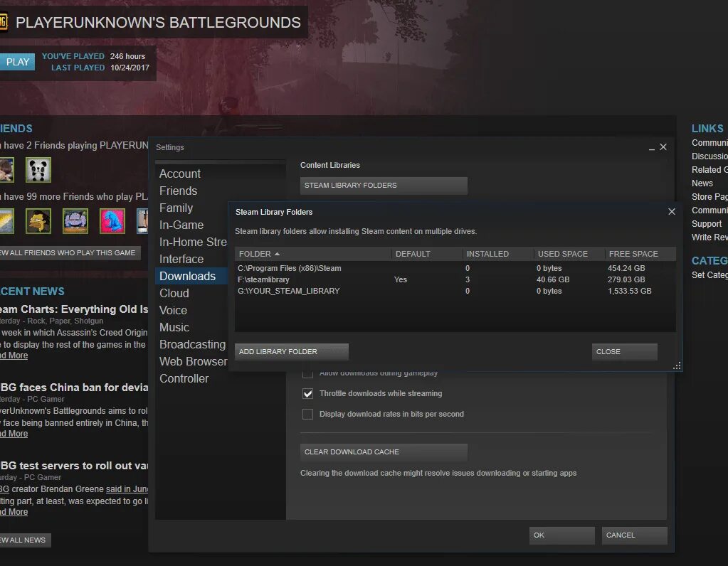
Task: Click VIEW ALL NEWS button
Action: (25, 540)
